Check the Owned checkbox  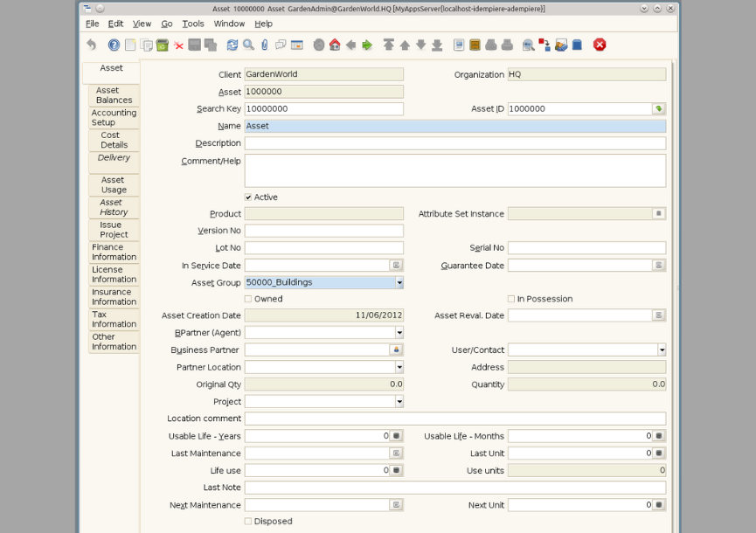[248, 299]
